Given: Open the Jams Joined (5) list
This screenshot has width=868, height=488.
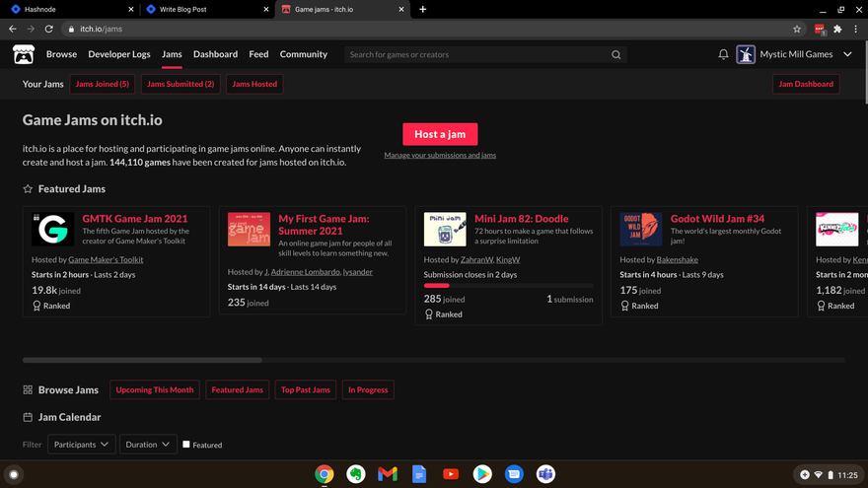Looking at the screenshot, I should [103, 84].
